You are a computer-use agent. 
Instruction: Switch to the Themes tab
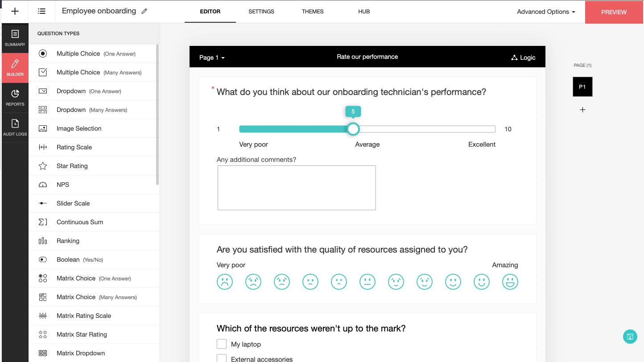coord(313,12)
